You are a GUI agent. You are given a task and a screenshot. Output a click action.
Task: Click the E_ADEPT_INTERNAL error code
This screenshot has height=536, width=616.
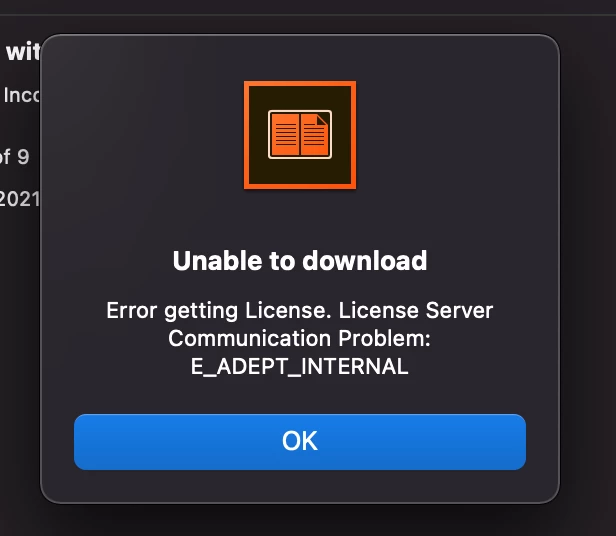point(299,367)
